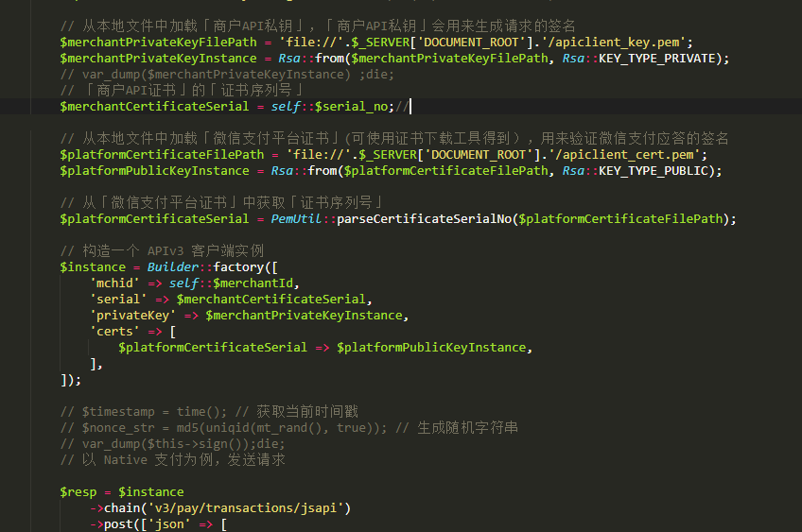Click the closing ']);' of the factory call

71,380
